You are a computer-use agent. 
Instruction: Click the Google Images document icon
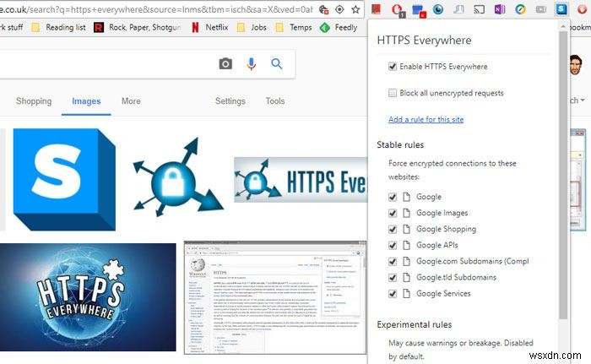coord(406,213)
